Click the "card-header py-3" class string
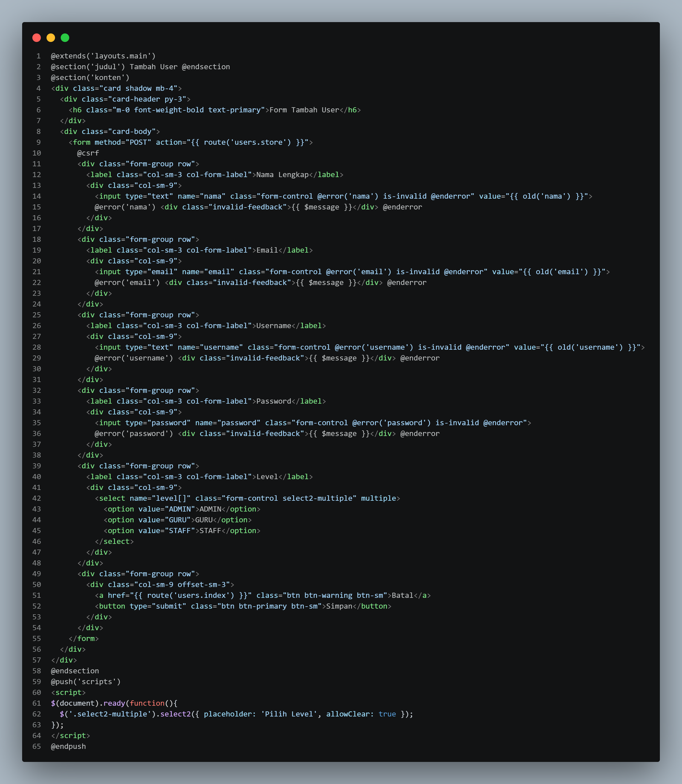Image resolution: width=682 pixels, height=784 pixels. point(147,99)
